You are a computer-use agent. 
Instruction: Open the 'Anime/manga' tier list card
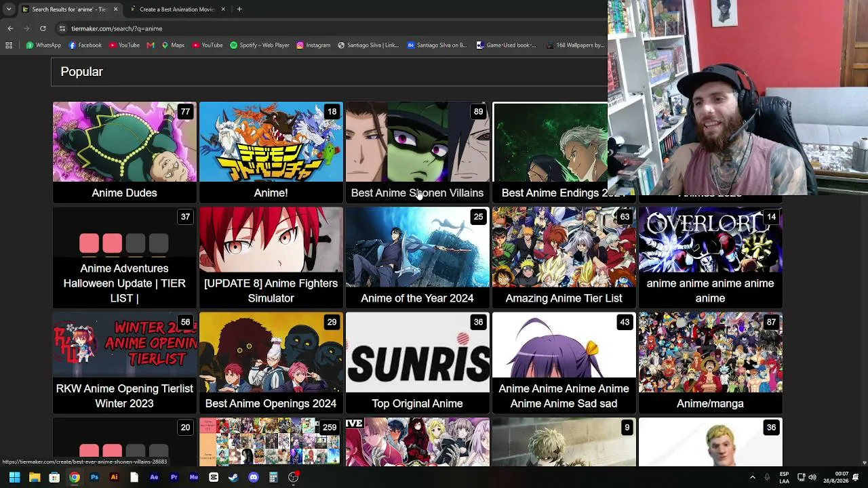pyautogui.click(x=711, y=363)
